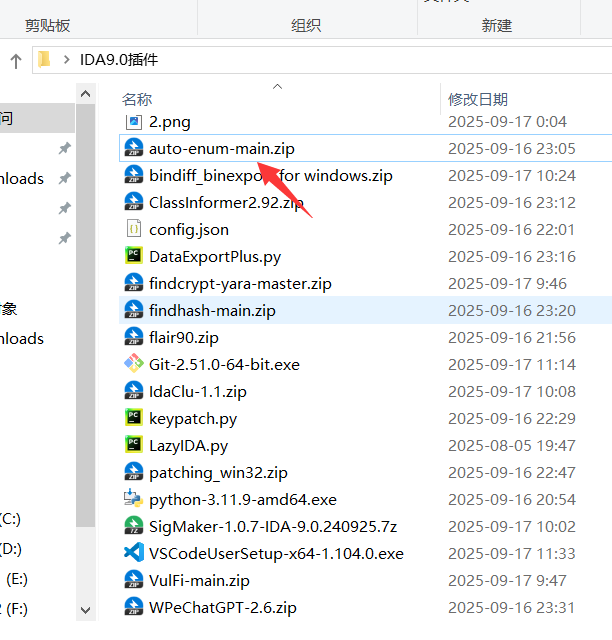Select the auto-enum-main.zip archive icon
612x640 pixels.
133,148
